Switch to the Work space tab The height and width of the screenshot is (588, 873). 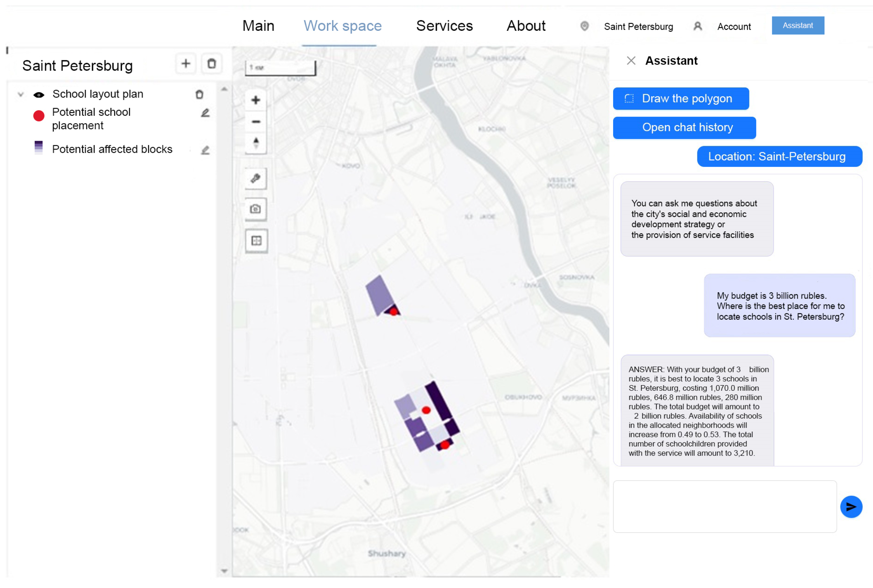click(x=342, y=26)
